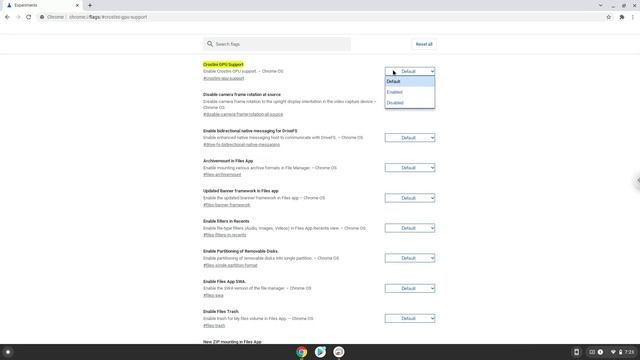Choose Disabled in the open dropdown list
Image resolution: width=640 pixels, height=360 pixels.
410,103
